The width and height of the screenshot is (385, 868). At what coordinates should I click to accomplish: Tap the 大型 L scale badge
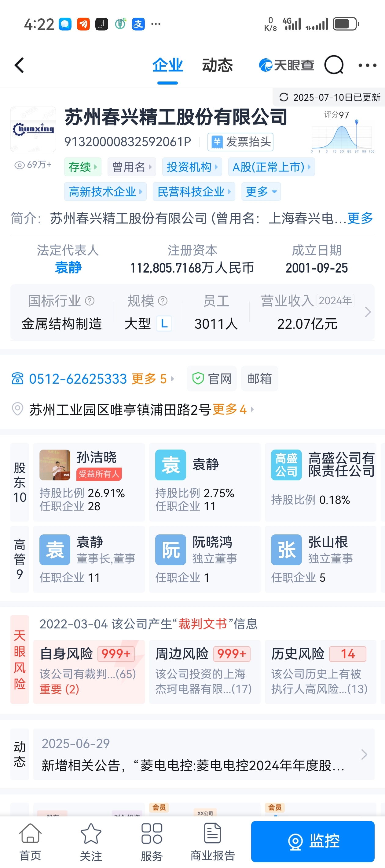164,324
